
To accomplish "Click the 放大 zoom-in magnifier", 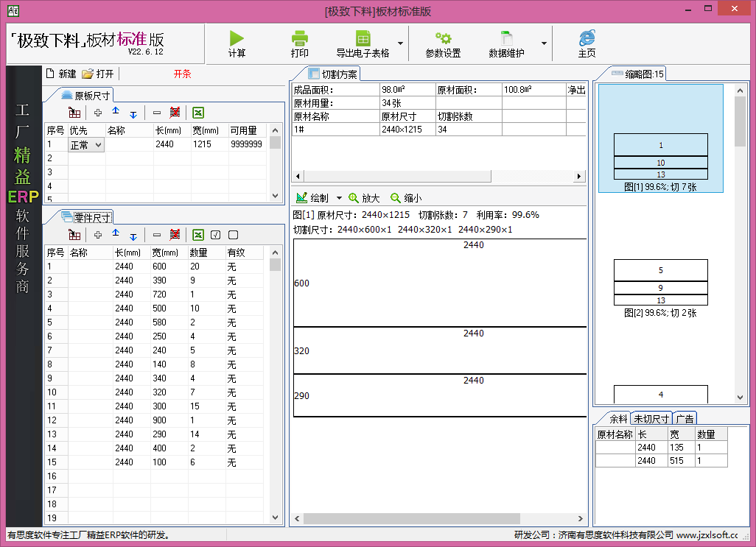I will point(363,198).
